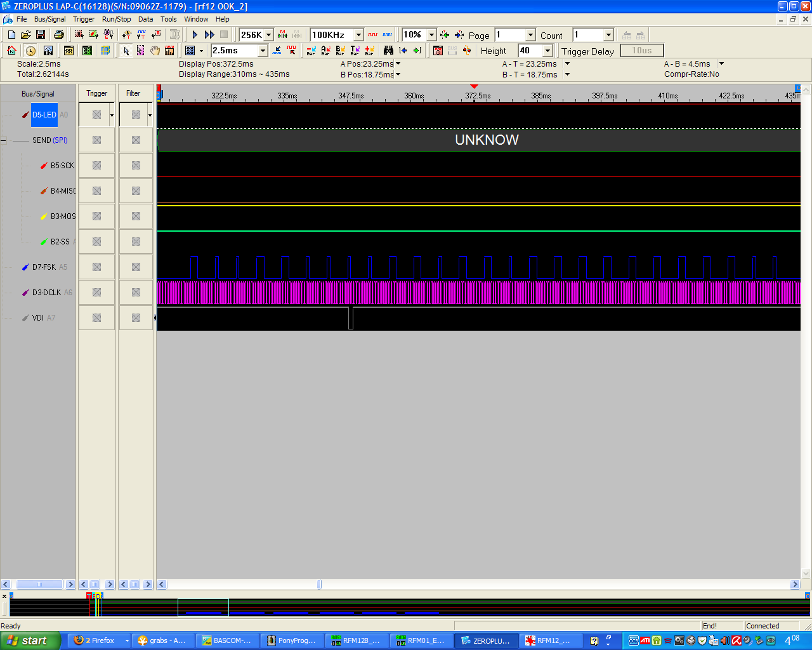Toggle the filter box for the B4-MISO row
812x650 pixels.
136,191
